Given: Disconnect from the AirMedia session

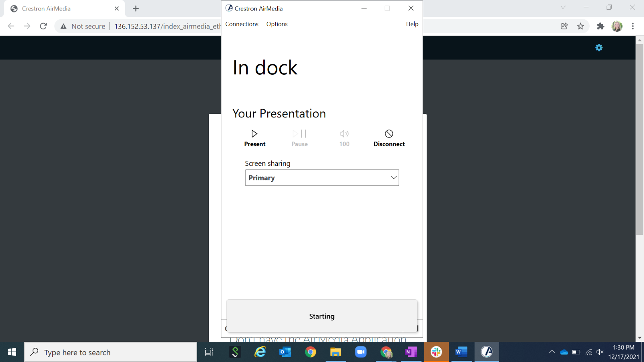Looking at the screenshot, I should pos(389,138).
